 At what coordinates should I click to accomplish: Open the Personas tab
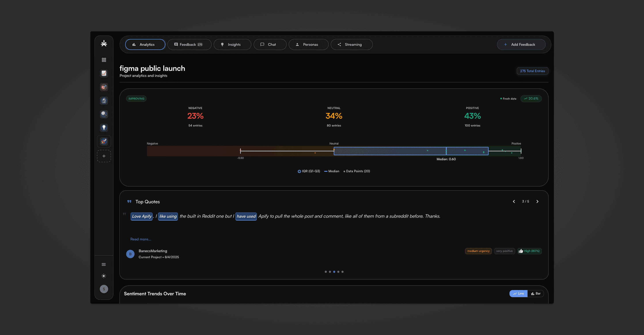click(308, 45)
